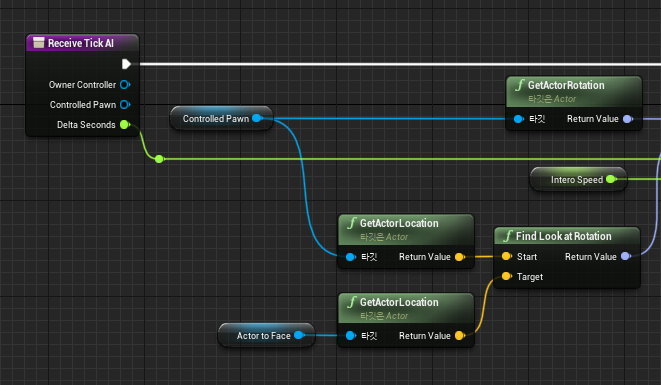Click the target input pin on the lower GetActorLocation
This screenshot has width=661, height=385.
350,336
